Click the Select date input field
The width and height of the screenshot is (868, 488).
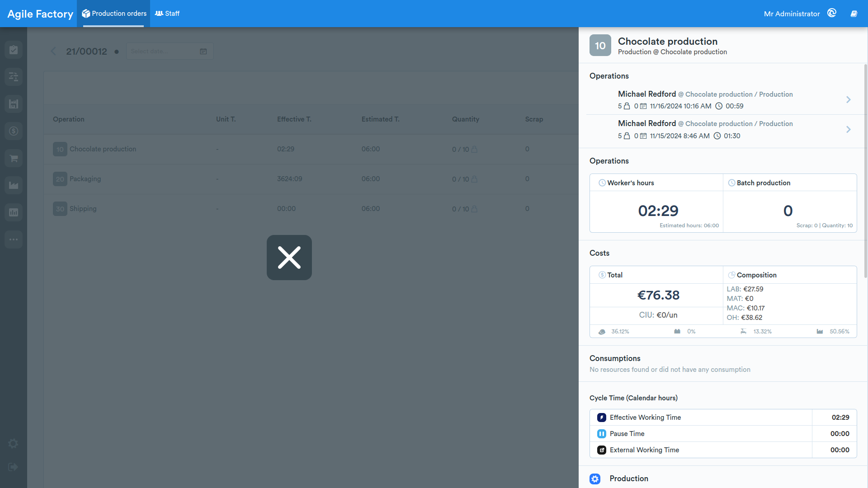(170, 51)
